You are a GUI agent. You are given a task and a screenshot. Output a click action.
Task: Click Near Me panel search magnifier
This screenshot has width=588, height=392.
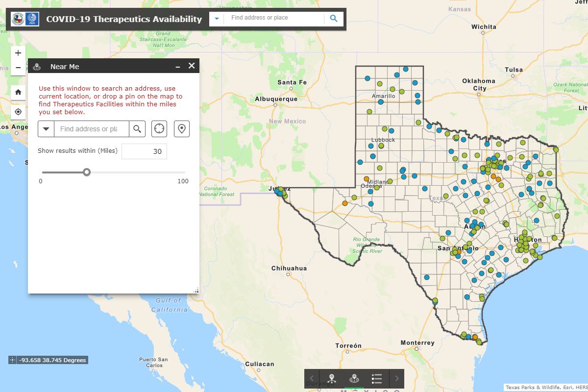tap(137, 129)
